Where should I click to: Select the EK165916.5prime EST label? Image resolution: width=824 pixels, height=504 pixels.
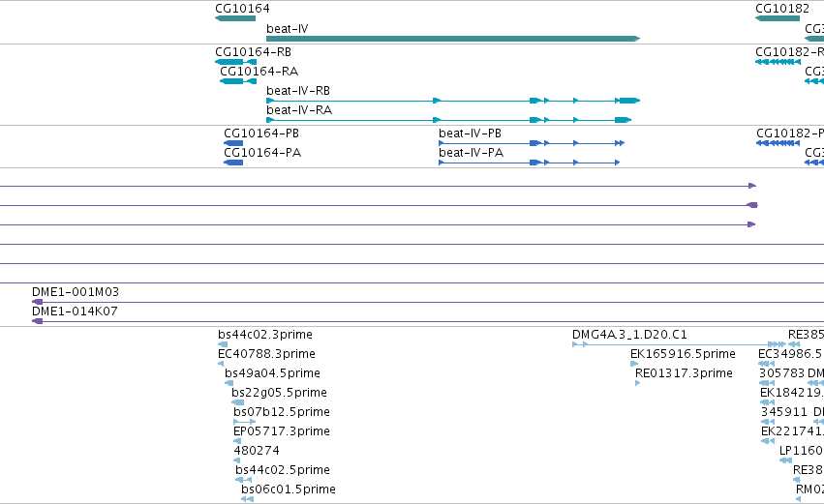[x=683, y=354]
